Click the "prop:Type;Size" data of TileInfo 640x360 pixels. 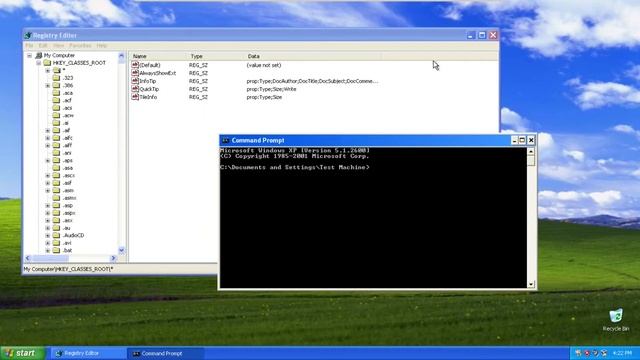(264, 97)
